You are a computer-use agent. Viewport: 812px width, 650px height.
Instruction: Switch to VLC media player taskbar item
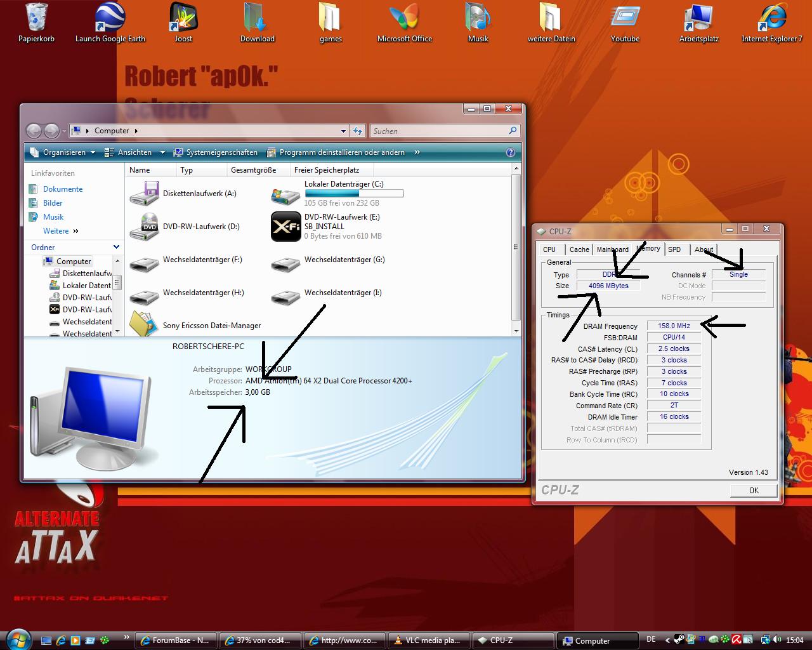(x=428, y=640)
